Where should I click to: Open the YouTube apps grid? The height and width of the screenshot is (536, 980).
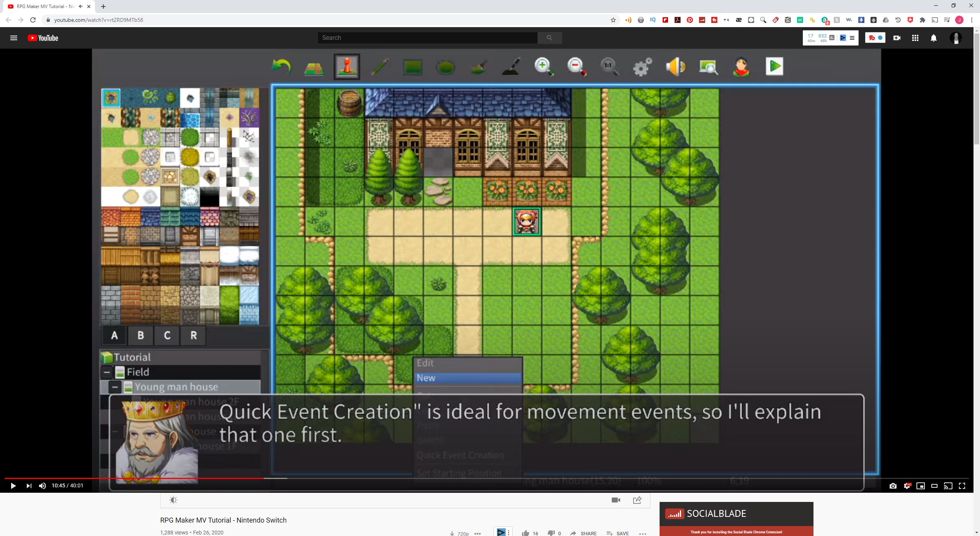coord(915,38)
